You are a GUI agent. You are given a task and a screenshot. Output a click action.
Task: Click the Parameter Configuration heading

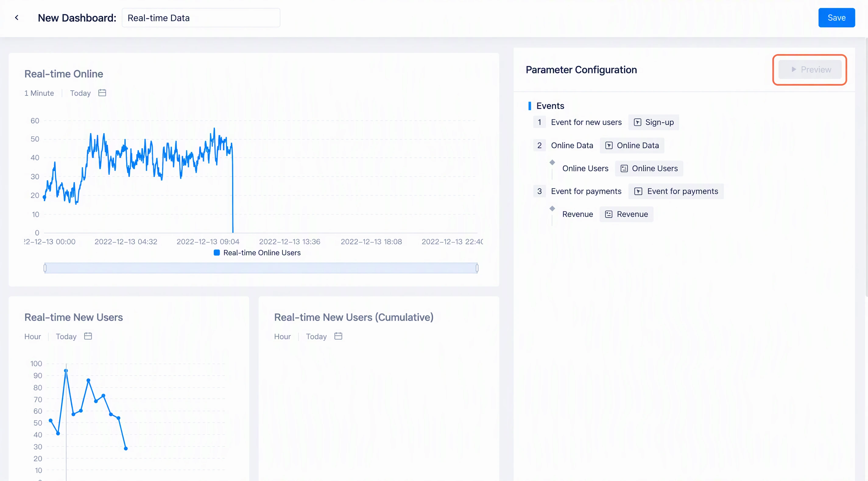pos(581,70)
